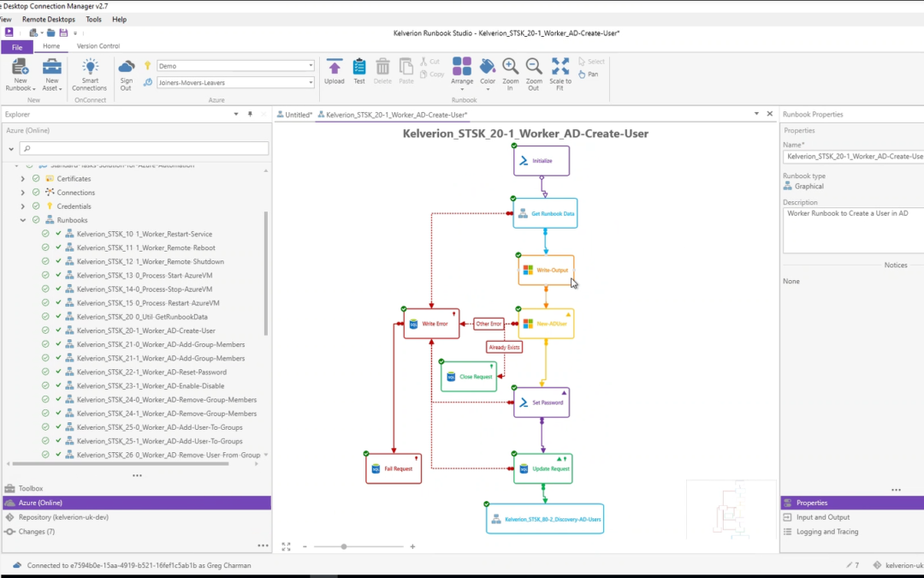The height and width of the screenshot is (578, 924).
Task: Select the New-ADUser activity node
Action: pyautogui.click(x=546, y=324)
